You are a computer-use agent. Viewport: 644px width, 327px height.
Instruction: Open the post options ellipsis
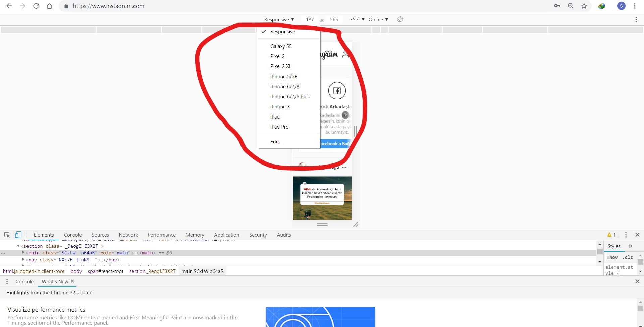(x=344, y=167)
